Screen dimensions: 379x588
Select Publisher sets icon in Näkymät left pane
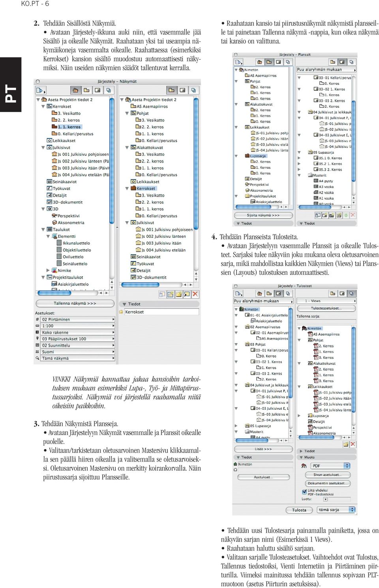(x=109, y=90)
